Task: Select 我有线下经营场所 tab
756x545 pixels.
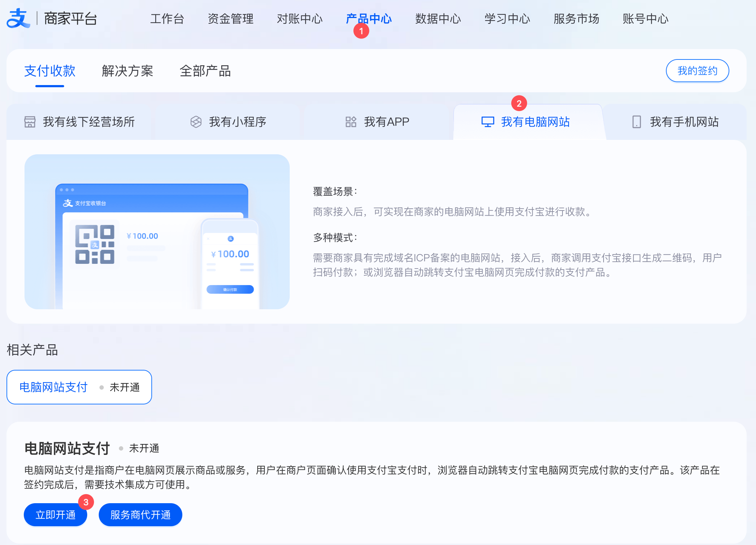Action: (x=79, y=122)
